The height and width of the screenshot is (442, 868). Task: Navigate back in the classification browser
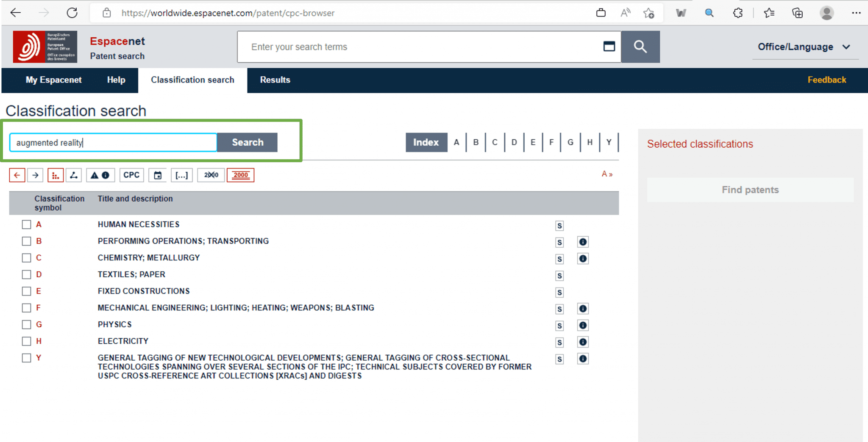(17, 175)
